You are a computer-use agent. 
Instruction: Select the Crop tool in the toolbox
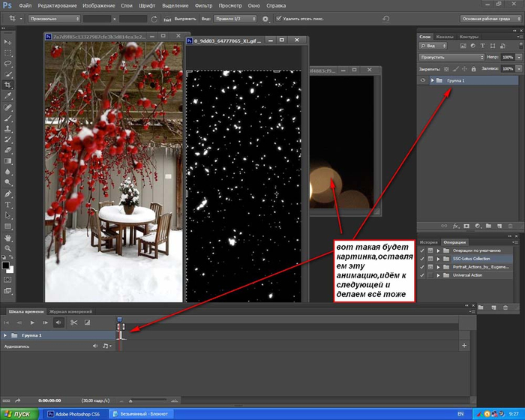click(x=7, y=85)
